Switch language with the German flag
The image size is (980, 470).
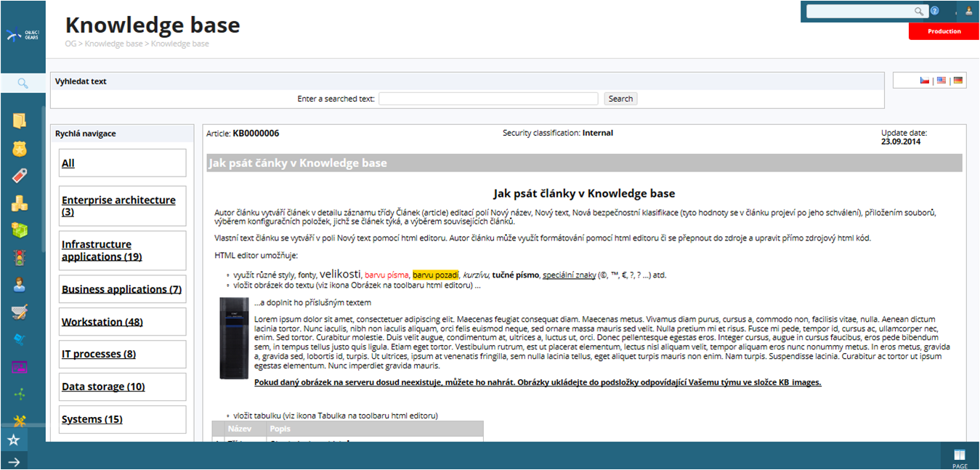coord(958,81)
